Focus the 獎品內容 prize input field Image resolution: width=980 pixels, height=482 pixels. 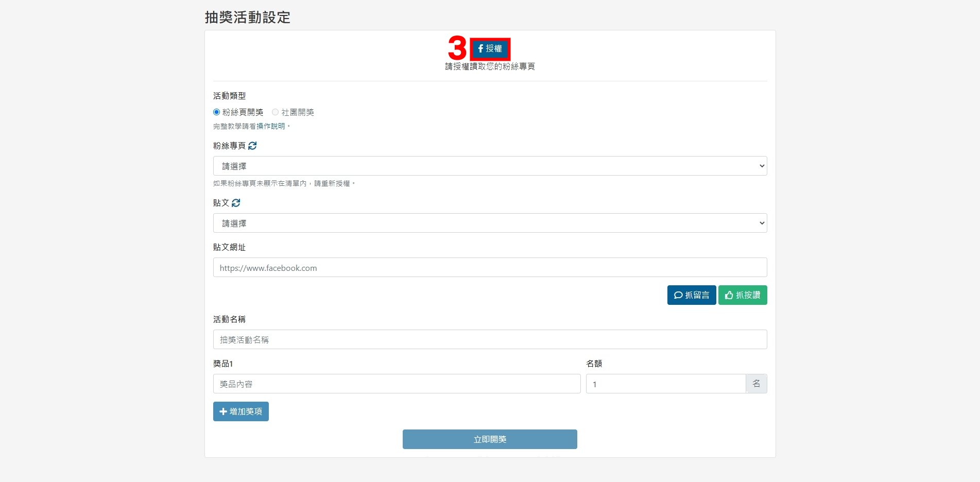[397, 384]
